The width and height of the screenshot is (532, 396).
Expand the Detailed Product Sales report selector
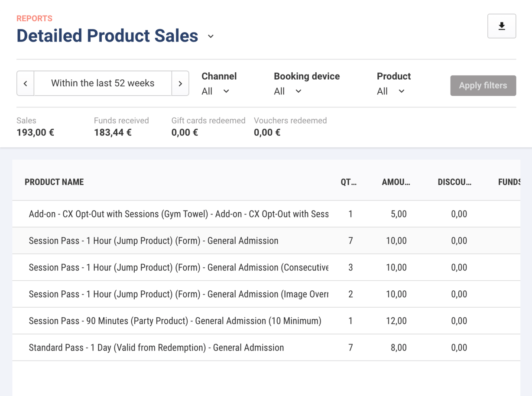coord(211,37)
